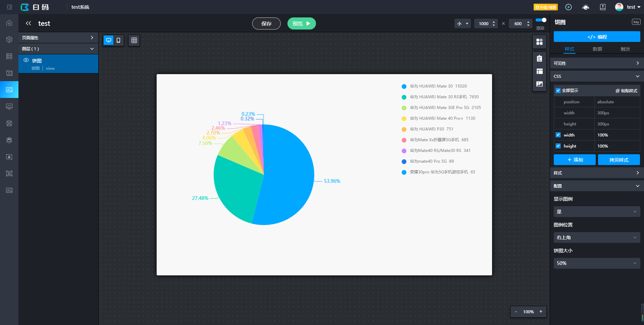
Task: Click the 添加 CSS property button
Action: tap(575, 160)
